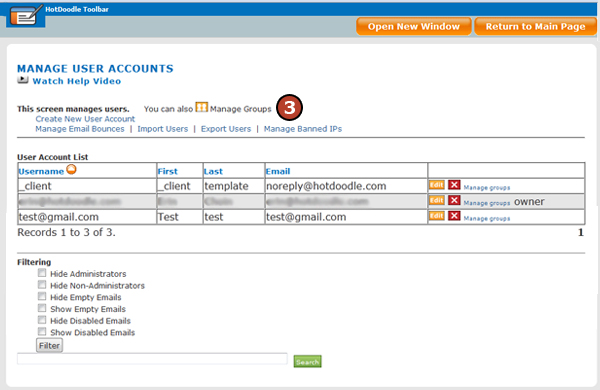Screen dimensions: 600x390
Task: Click the Export Users link
Action: [226, 129]
